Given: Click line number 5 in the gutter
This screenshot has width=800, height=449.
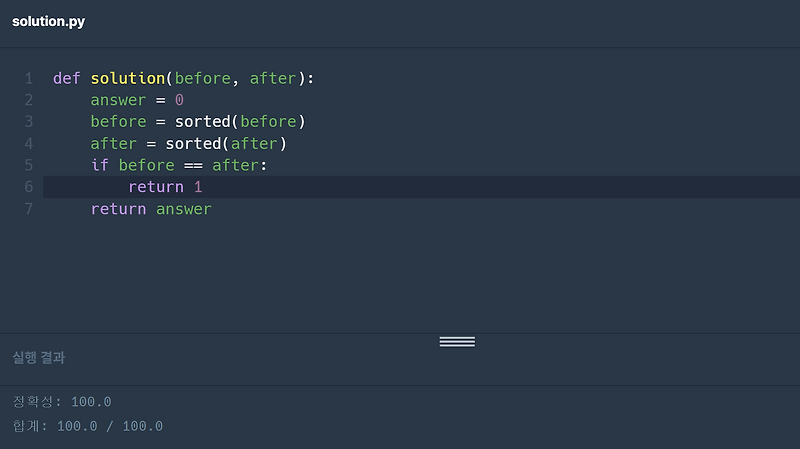Looking at the screenshot, I should click(29, 165).
